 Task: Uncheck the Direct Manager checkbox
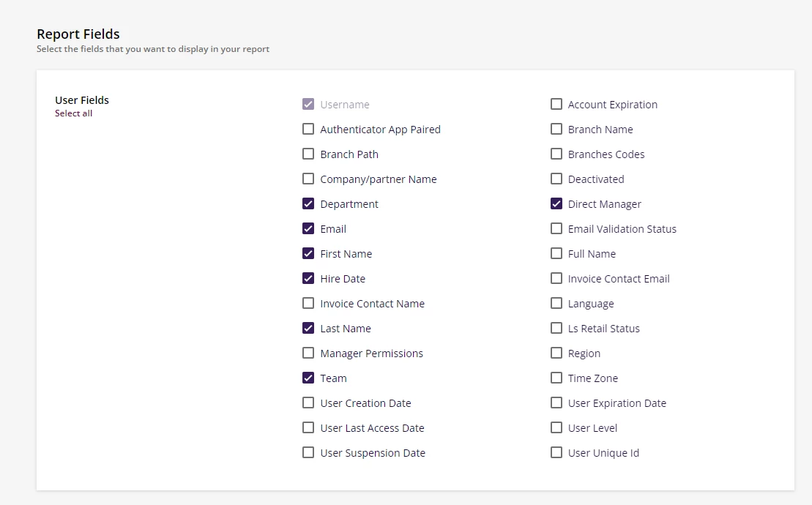(x=556, y=204)
